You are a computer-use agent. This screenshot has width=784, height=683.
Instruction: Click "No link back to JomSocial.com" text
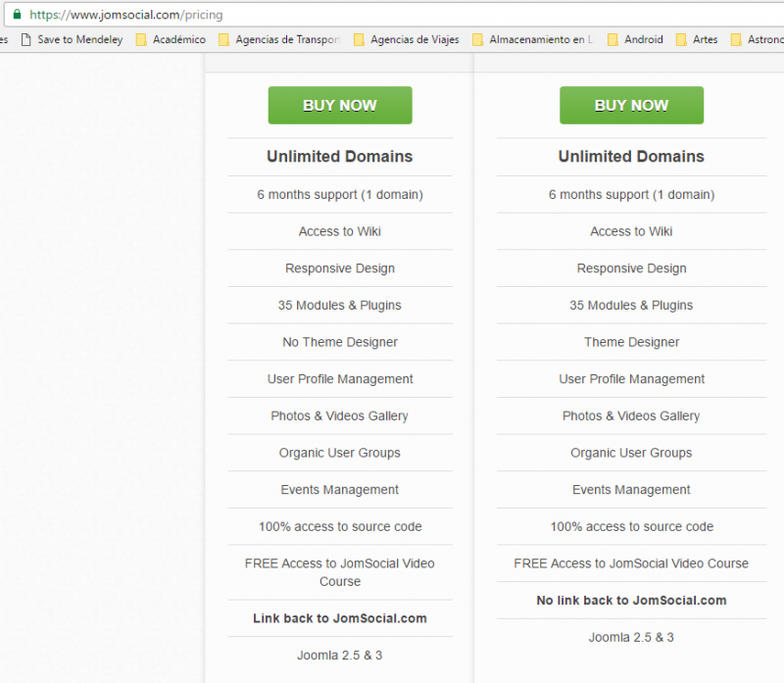pyautogui.click(x=631, y=600)
